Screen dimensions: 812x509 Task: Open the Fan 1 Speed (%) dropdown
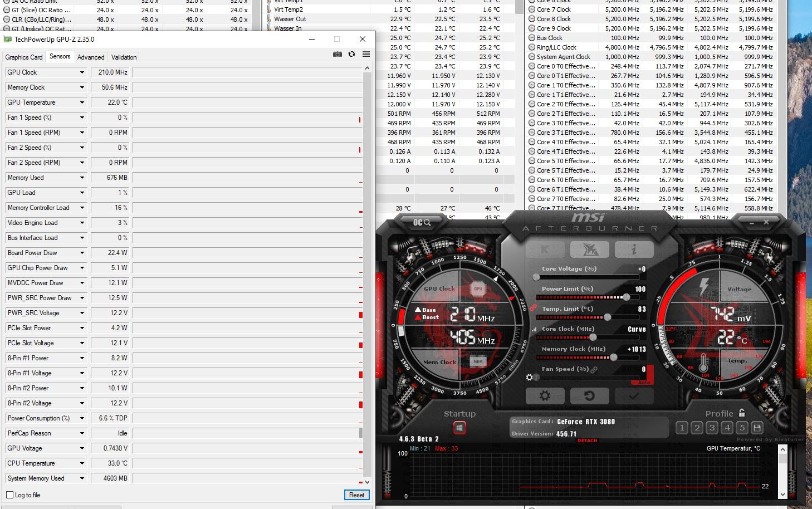click(x=82, y=118)
